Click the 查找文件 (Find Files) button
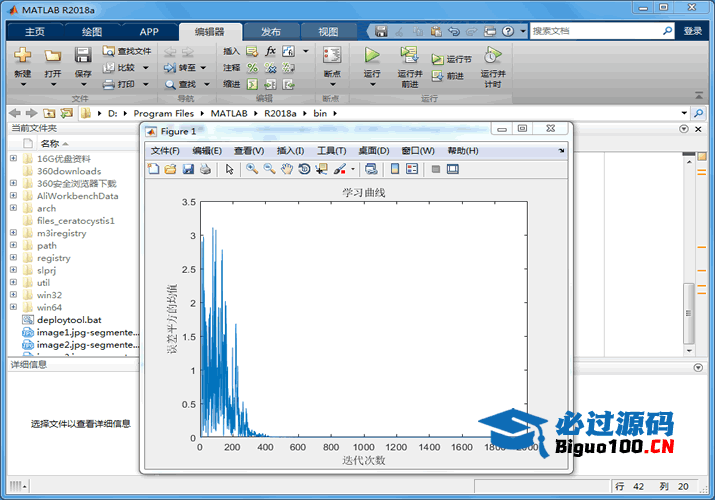715x500 pixels. pos(127,51)
